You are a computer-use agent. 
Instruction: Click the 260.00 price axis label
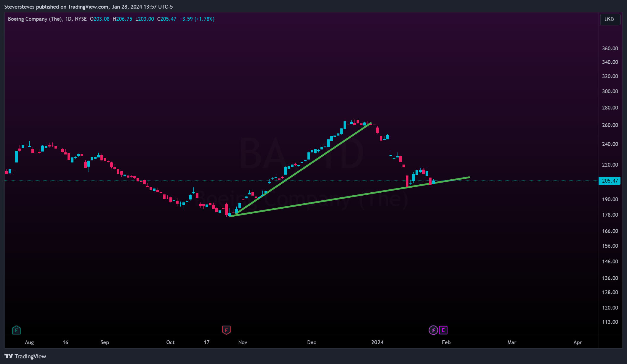610,125
